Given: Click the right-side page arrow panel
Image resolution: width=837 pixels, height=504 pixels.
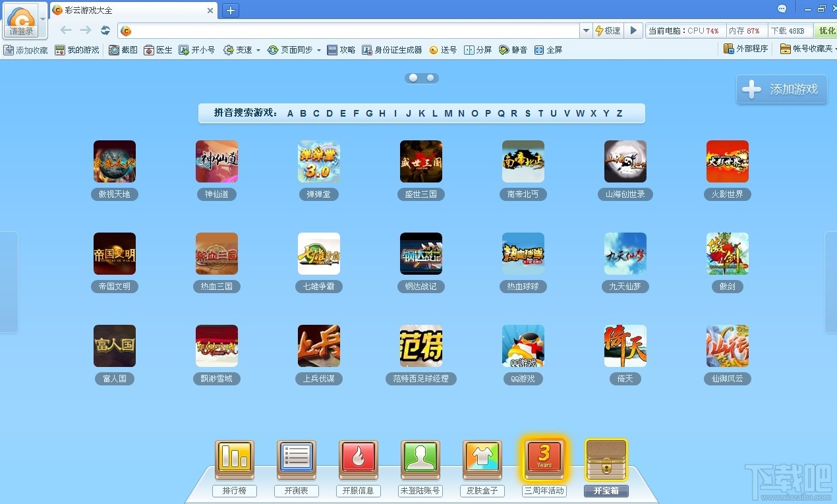Looking at the screenshot, I should tap(831, 282).
